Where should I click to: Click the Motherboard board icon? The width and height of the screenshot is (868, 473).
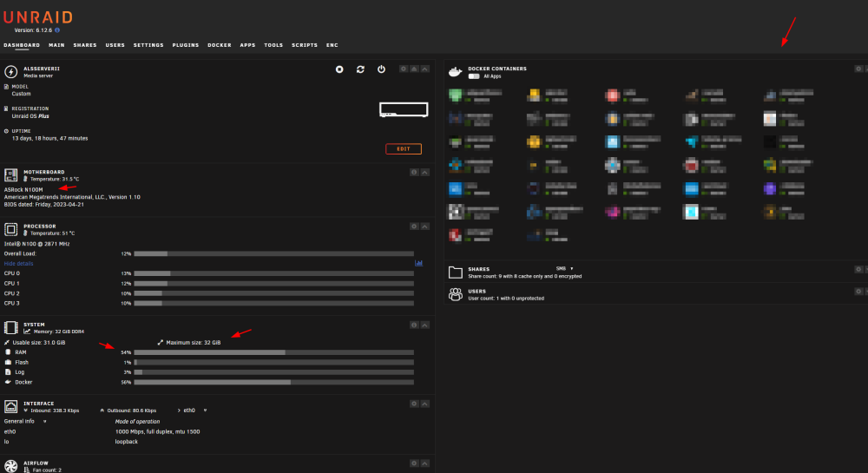coord(10,175)
